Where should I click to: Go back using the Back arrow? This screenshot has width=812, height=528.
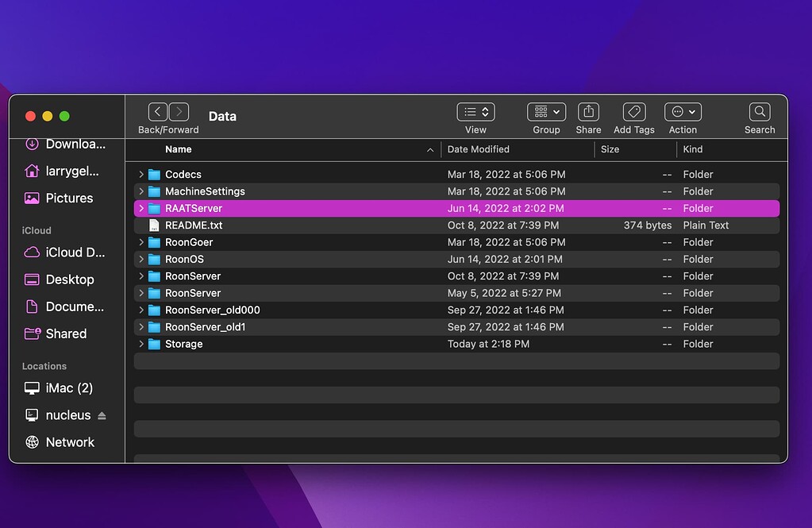pyautogui.click(x=157, y=111)
